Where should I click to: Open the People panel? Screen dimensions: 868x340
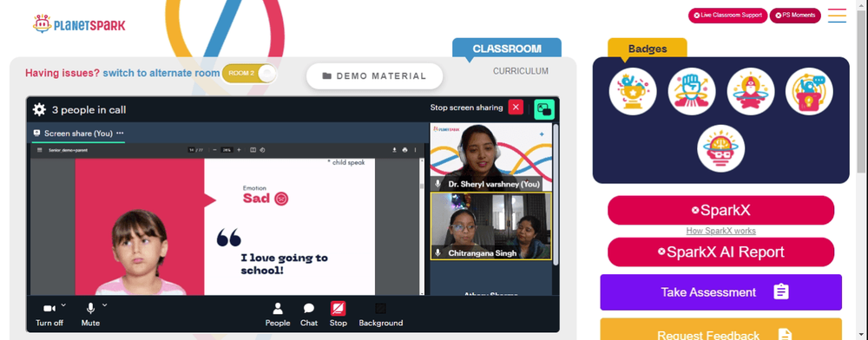point(278,314)
